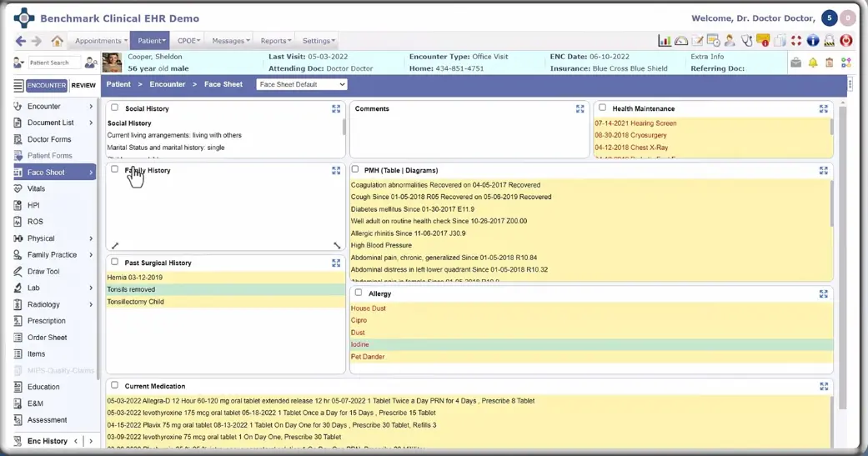
Task: Open the yellow message alert icon
Action: pyautogui.click(x=763, y=40)
